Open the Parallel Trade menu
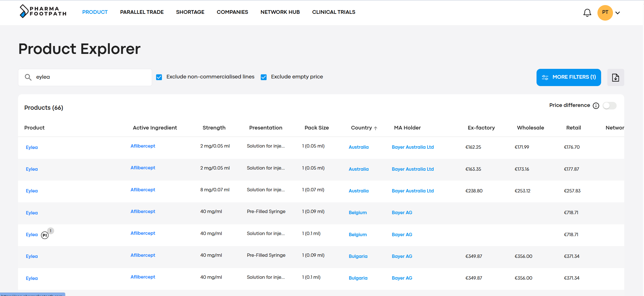This screenshot has height=296, width=644. (x=142, y=12)
